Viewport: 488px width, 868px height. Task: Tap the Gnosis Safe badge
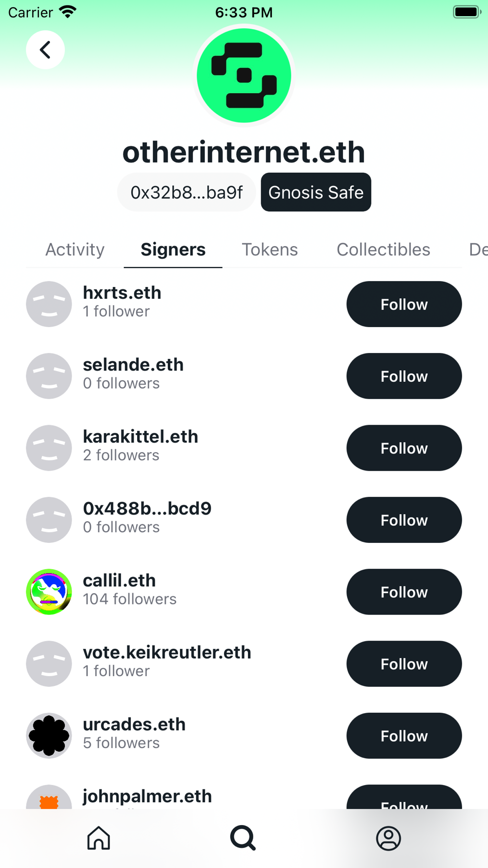316,192
